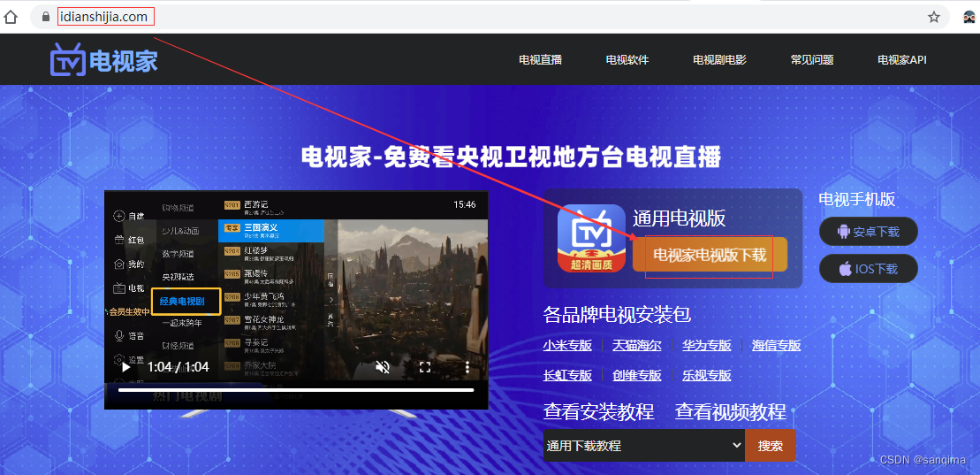Open the video player more-options menu

[467, 367]
